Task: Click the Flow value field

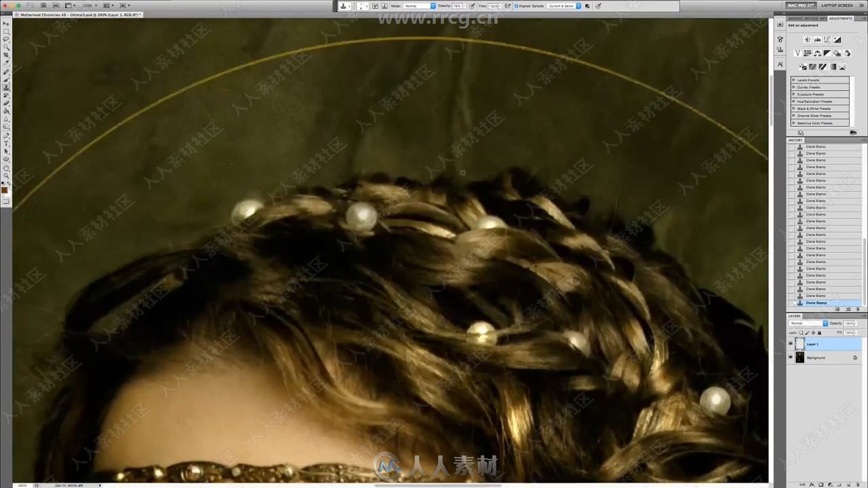Action: coord(493,6)
